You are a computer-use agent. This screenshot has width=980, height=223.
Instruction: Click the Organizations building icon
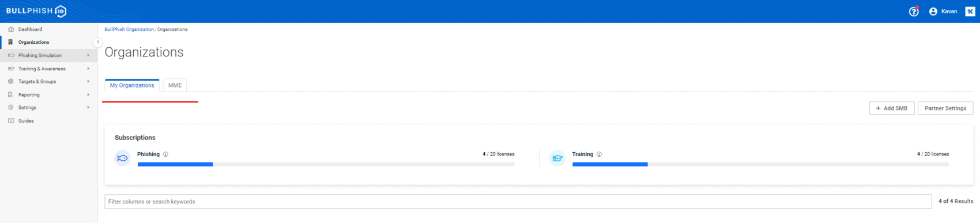pyautogui.click(x=10, y=42)
